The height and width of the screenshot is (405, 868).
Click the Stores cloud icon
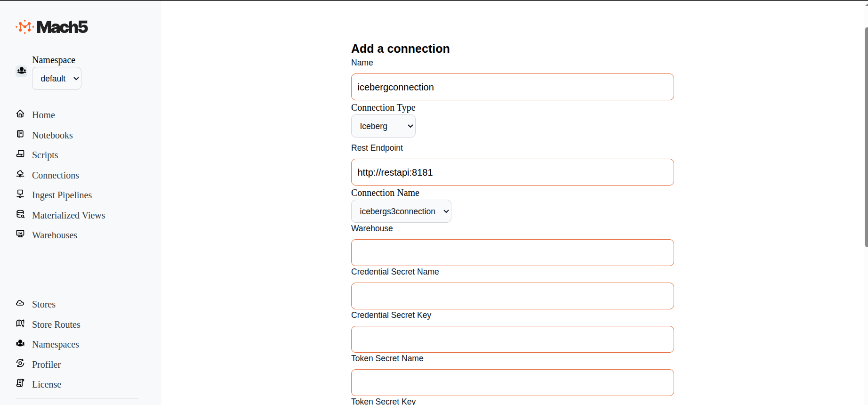20,303
